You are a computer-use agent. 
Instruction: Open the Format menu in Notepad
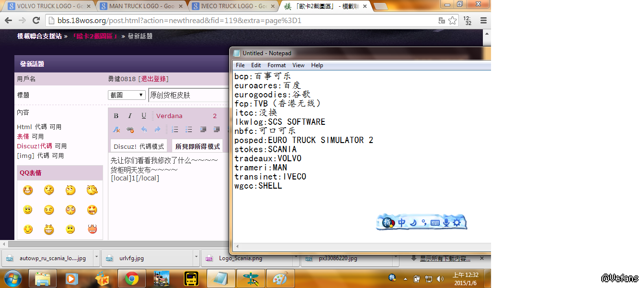pos(276,65)
